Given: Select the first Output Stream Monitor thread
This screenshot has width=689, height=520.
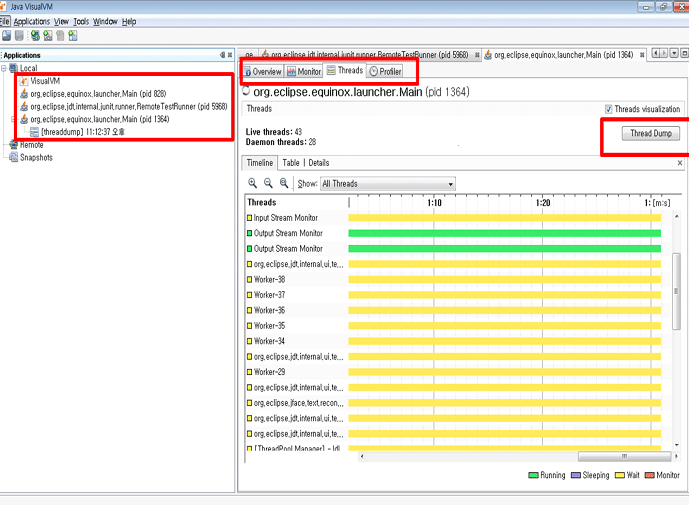Looking at the screenshot, I should click(x=453, y=233).
